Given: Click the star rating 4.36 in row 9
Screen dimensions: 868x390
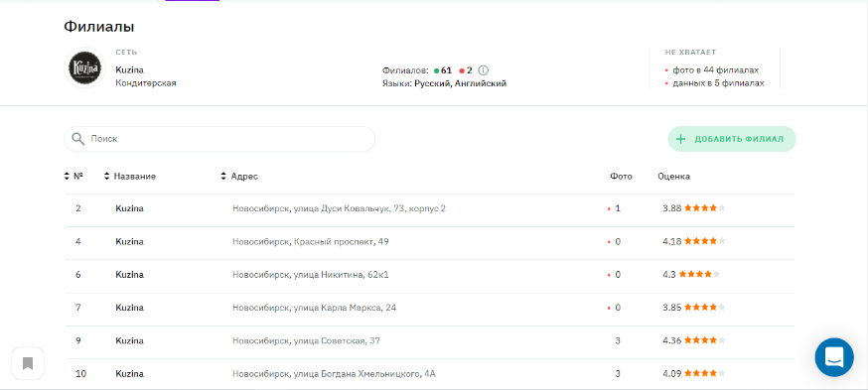Looking at the screenshot, I should click(693, 340).
